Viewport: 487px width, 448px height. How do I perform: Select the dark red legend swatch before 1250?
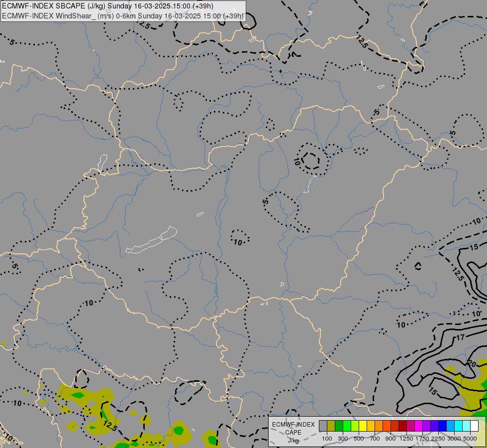(403, 426)
